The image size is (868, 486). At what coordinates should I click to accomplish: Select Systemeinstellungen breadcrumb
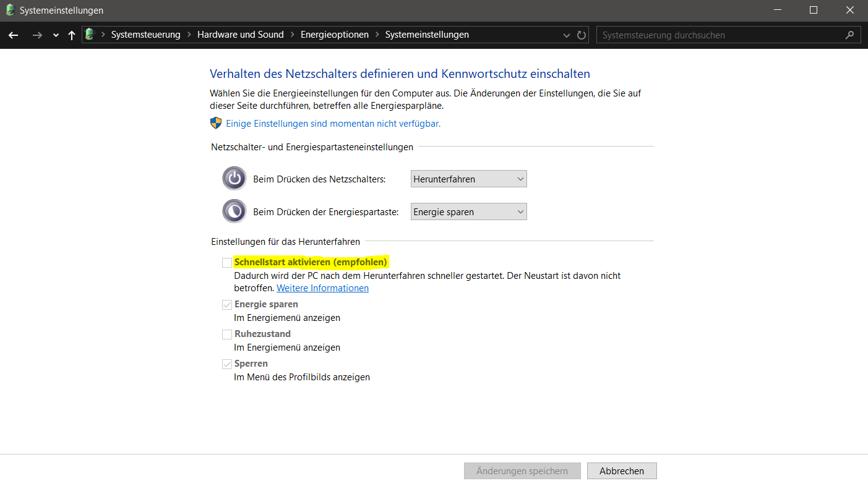click(x=427, y=35)
